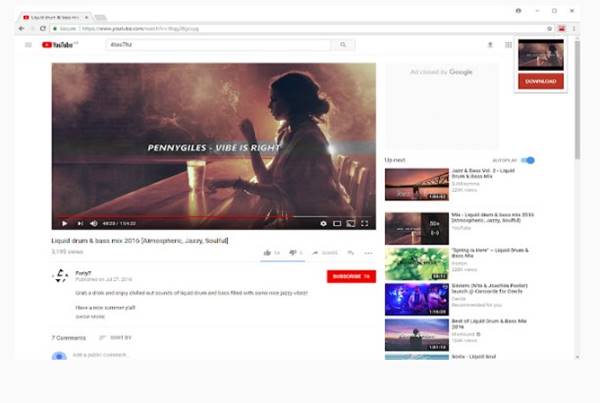600x403 pixels.
Task: Click the Chrome profile icon in title bar
Action: [x=518, y=11]
